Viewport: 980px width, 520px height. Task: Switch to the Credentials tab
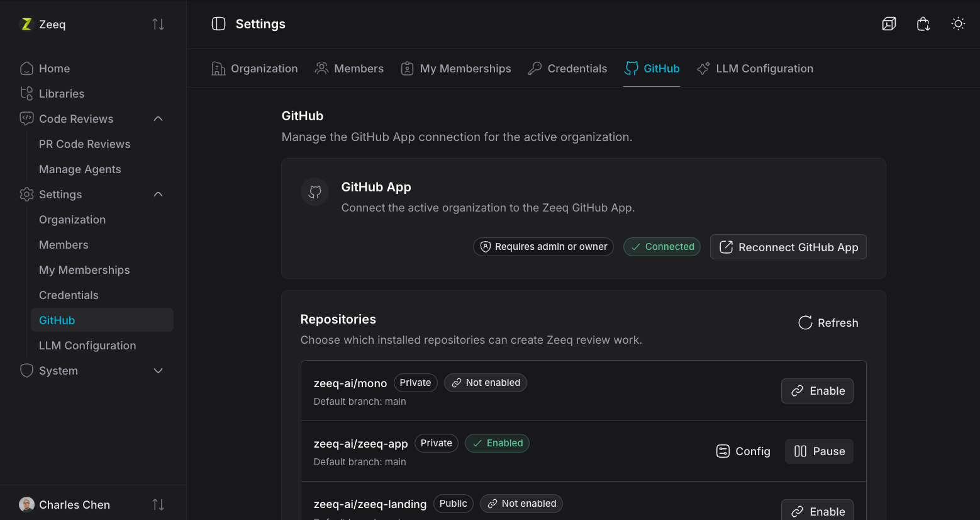tap(567, 69)
